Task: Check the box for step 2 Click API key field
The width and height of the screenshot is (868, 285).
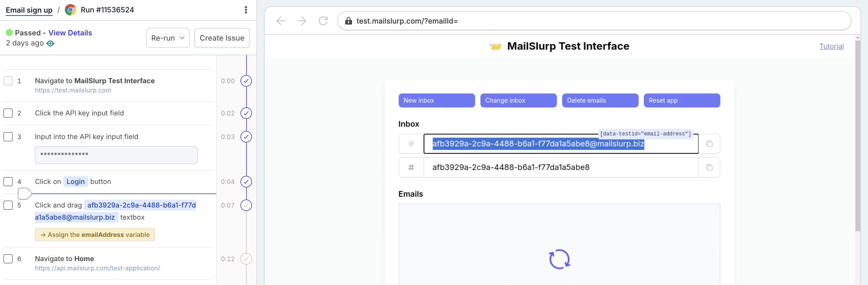Action: coord(8,113)
